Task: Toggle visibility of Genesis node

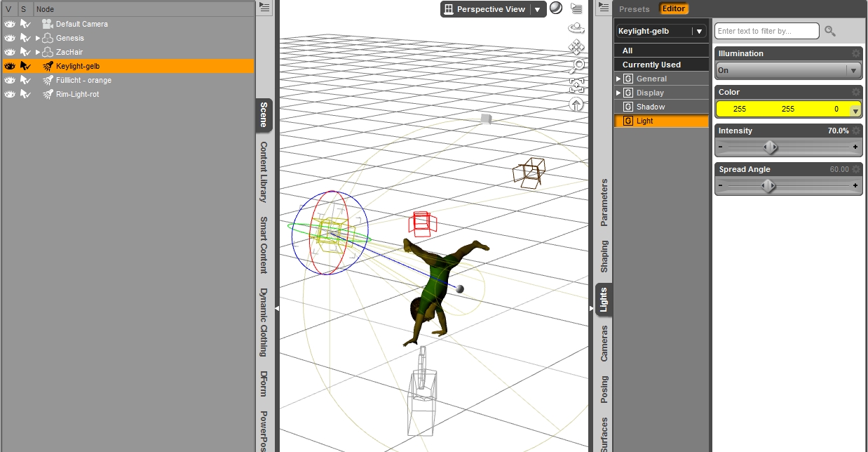Action: click(10, 38)
